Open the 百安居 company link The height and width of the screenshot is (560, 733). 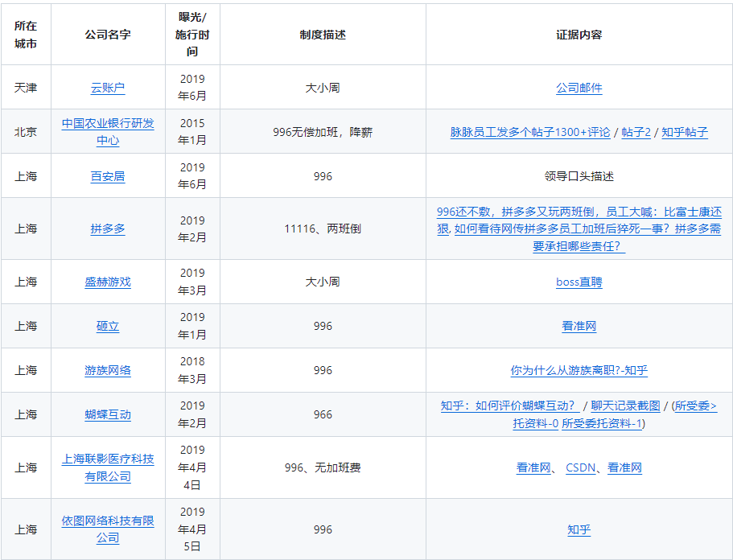108,176
